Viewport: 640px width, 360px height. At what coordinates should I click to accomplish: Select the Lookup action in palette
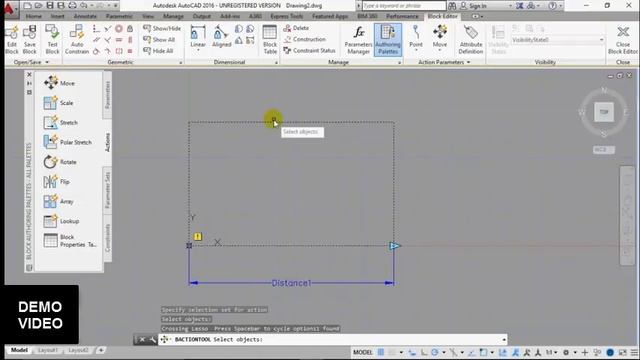click(x=61, y=221)
